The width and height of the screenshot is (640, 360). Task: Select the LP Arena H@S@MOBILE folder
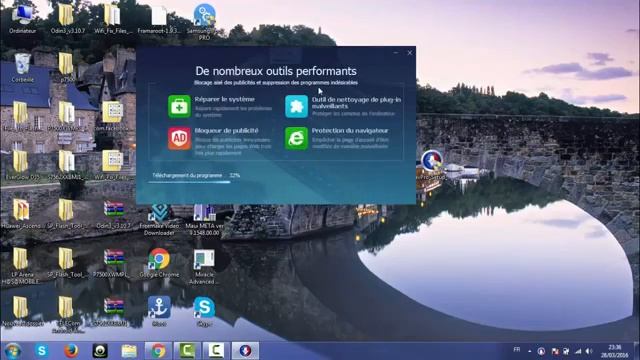(x=20, y=265)
